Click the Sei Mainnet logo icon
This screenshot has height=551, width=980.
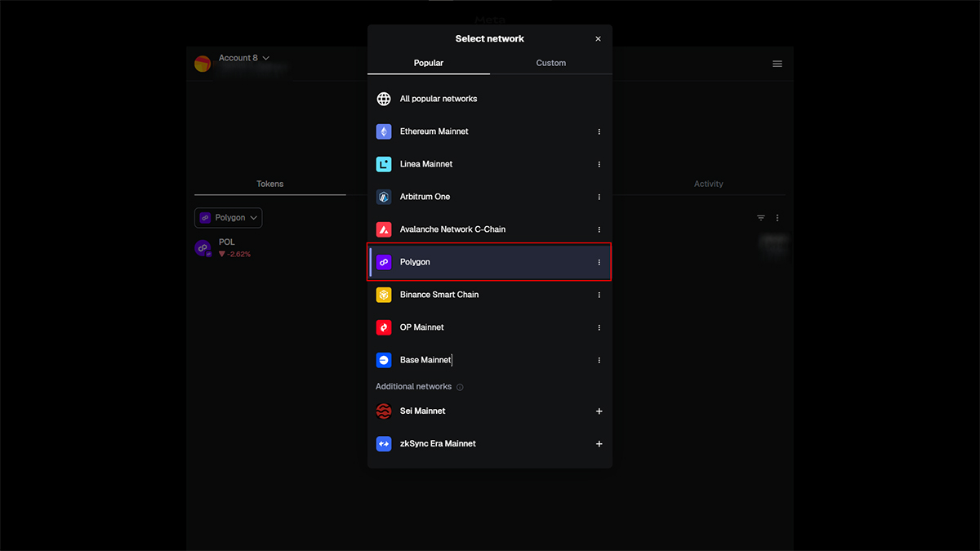(384, 411)
